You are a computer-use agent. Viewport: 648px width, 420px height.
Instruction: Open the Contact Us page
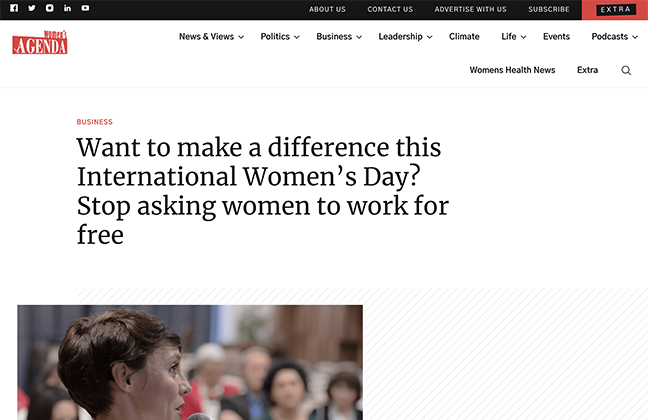click(x=390, y=9)
